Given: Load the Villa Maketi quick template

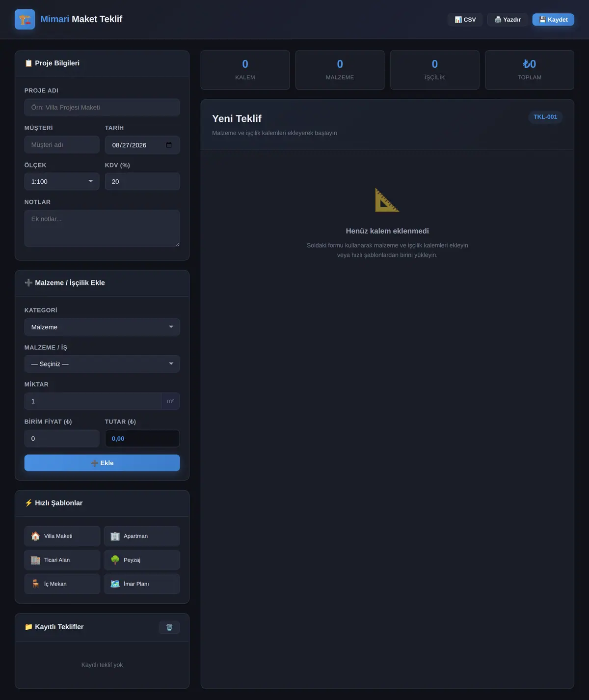Looking at the screenshot, I should [x=62, y=536].
